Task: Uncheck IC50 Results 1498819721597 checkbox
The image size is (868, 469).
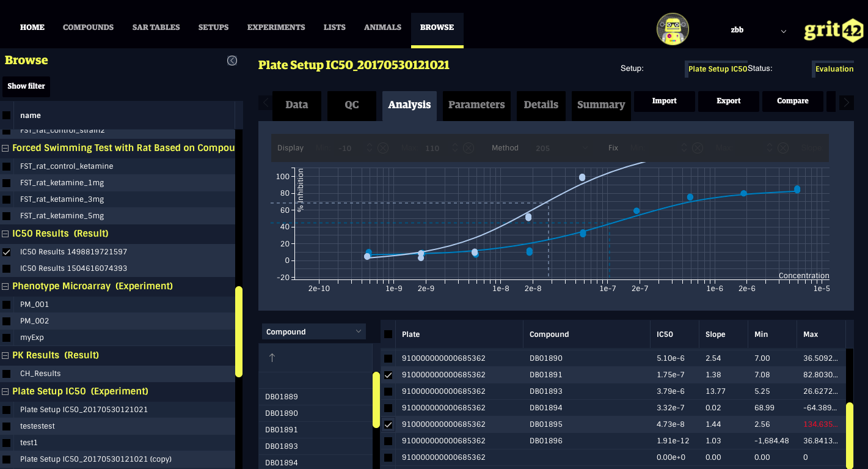Action: [x=7, y=252]
